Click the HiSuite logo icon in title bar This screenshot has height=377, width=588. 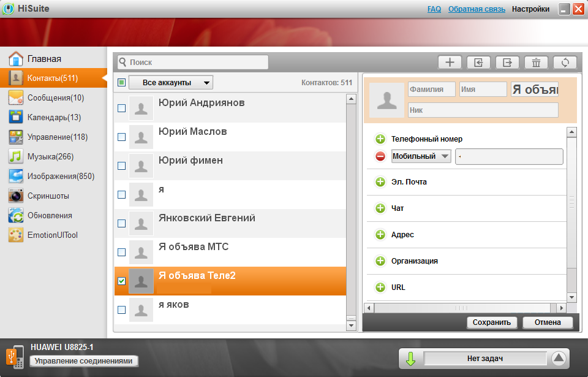click(x=8, y=9)
